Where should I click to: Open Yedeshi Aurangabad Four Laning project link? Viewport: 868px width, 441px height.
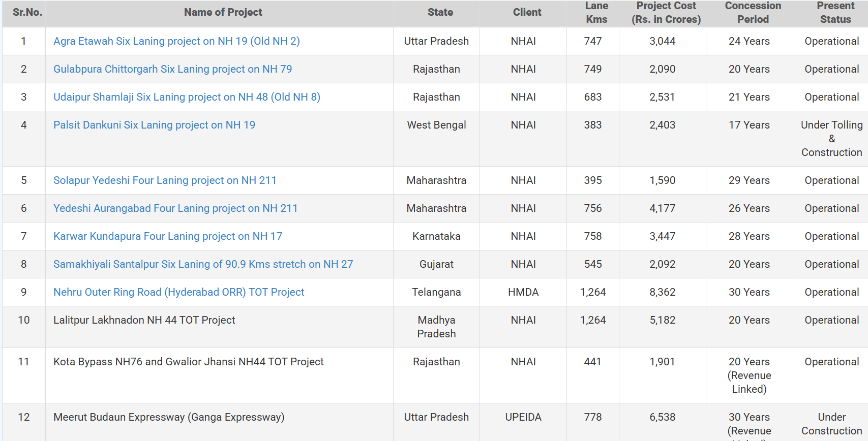(175, 208)
